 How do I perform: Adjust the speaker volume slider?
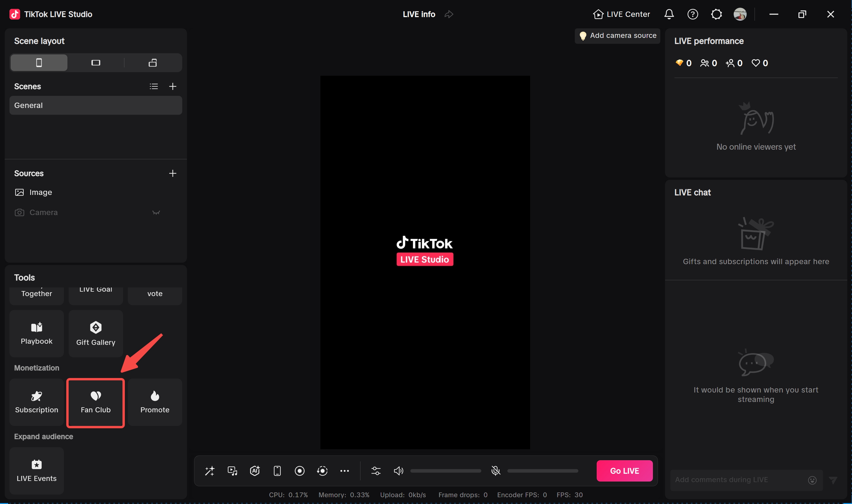coord(445,471)
